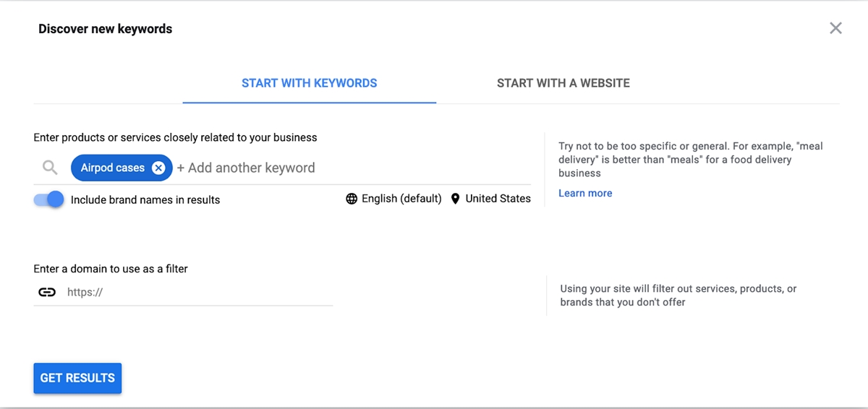This screenshot has width=868, height=409.
Task: Switch to the Start With a Website tab
Action: pyautogui.click(x=563, y=83)
